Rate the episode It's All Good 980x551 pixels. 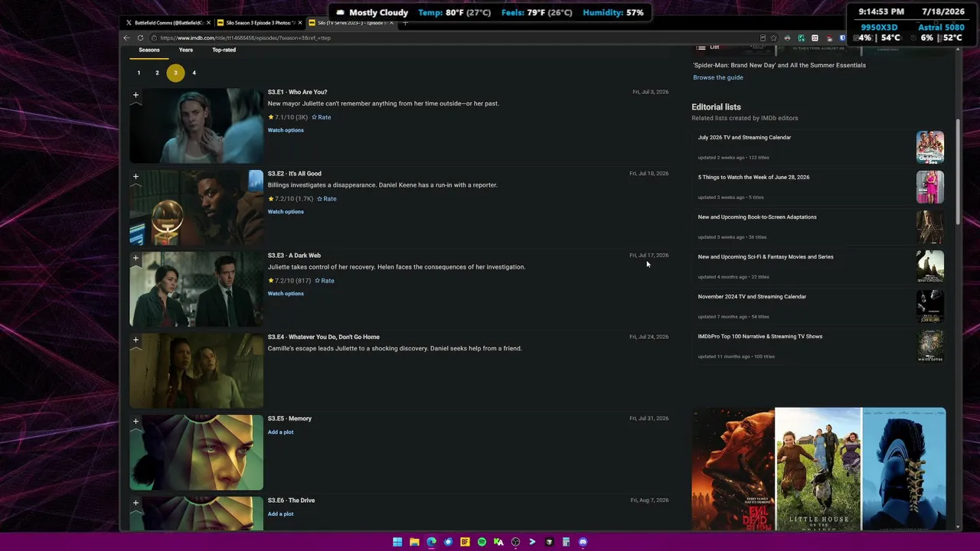click(x=327, y=199)
